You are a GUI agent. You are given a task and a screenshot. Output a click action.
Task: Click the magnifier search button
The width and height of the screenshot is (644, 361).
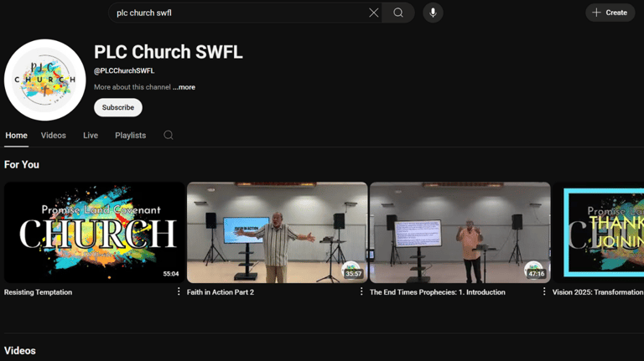coord(398,13)
